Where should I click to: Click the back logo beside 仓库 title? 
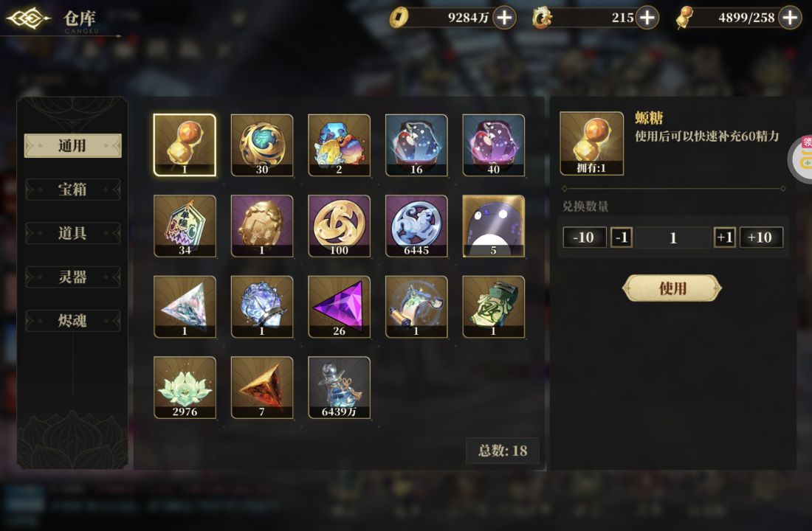click(28, 18)
